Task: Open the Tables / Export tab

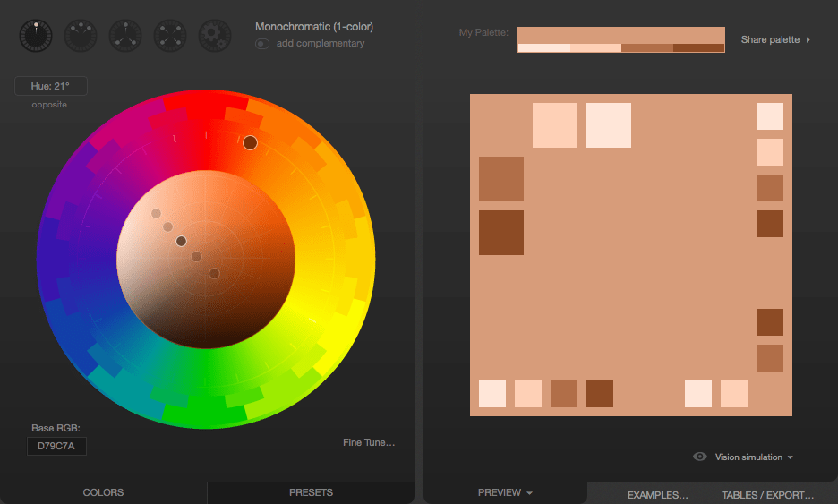Action: pos(767,494)
